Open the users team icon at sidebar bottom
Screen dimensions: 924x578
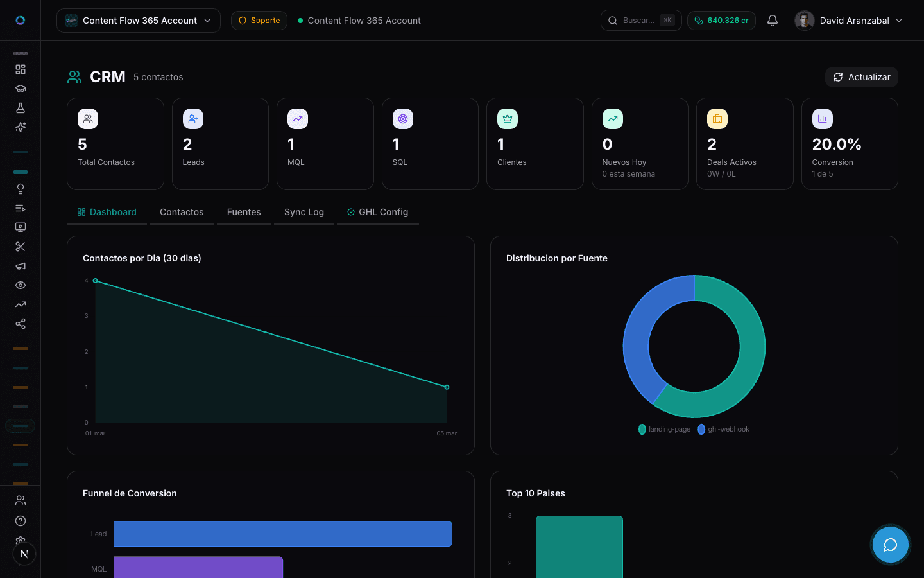21,500
